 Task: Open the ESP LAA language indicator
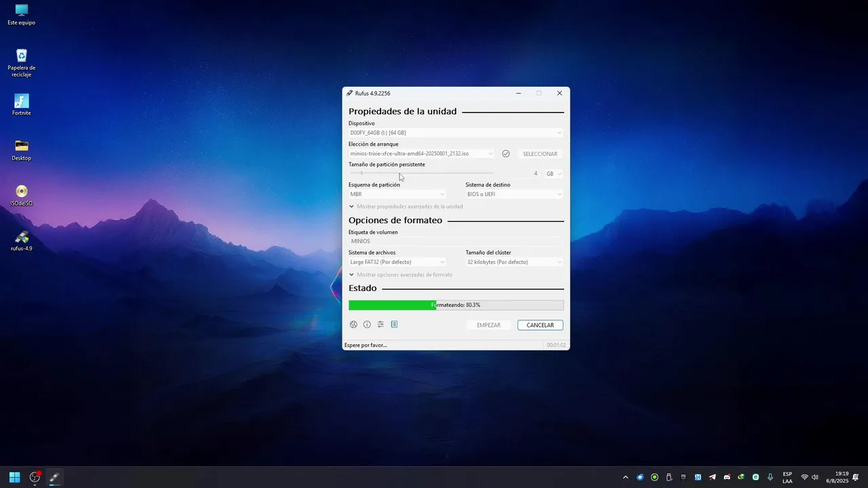(787, 477)
